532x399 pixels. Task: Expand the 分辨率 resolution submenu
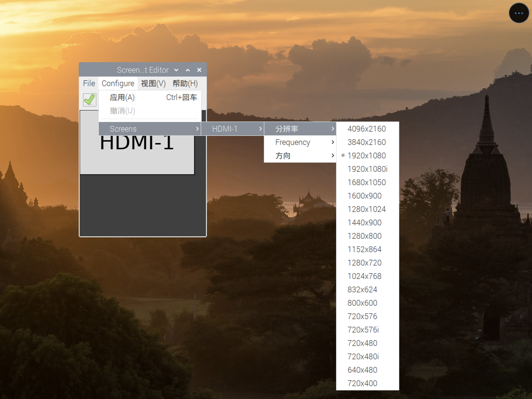tap(300, 129)
